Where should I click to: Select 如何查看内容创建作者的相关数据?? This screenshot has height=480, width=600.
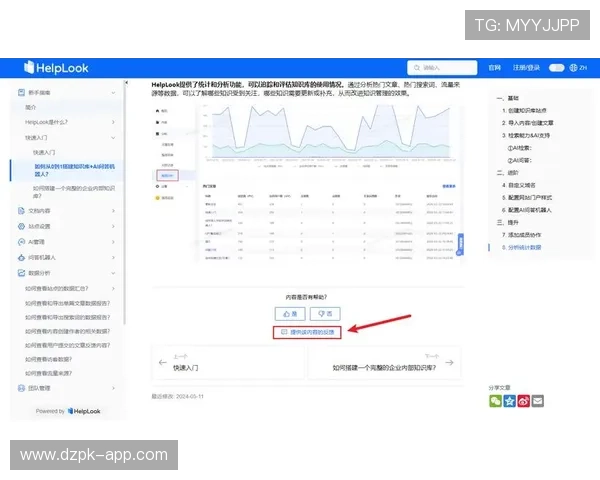point(67,331)
